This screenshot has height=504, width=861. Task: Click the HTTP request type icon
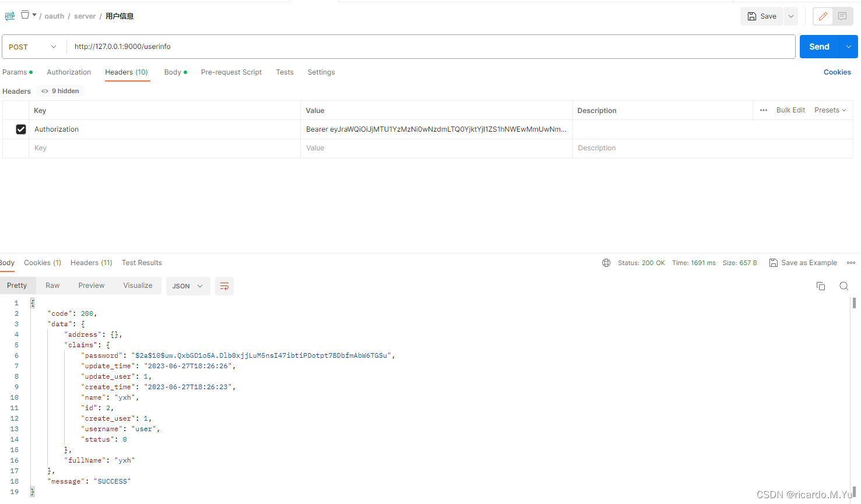tap(10, 16)
